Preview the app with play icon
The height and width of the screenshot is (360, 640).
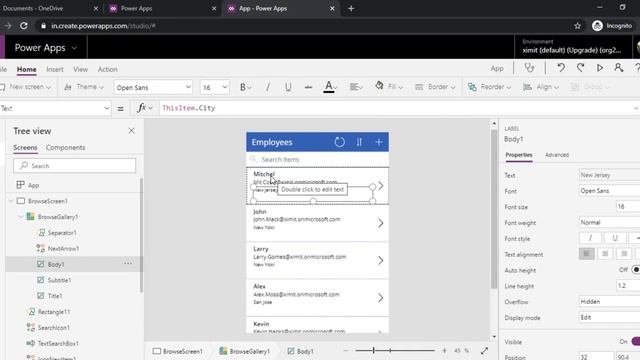(600, 68)
